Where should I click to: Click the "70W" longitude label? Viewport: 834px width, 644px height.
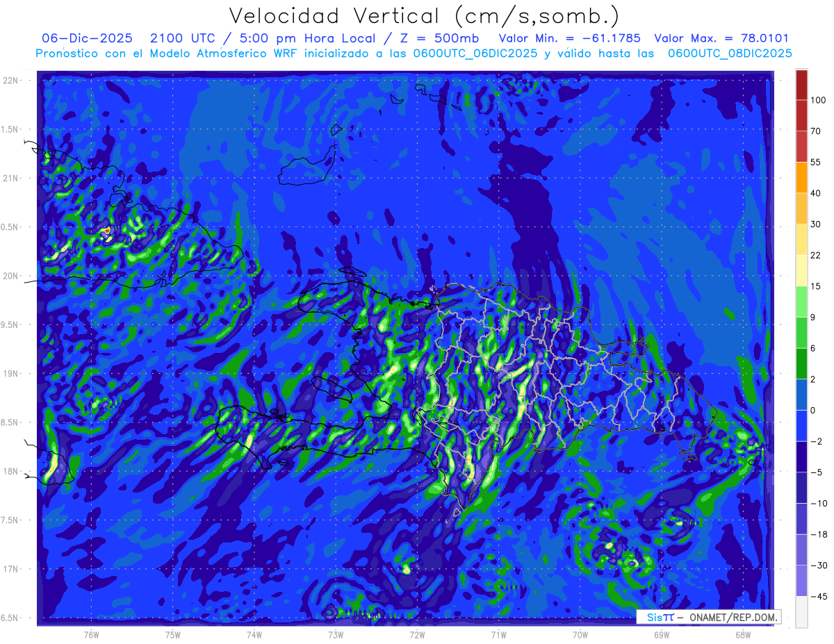pyautogui.click(x=580, y=635)
